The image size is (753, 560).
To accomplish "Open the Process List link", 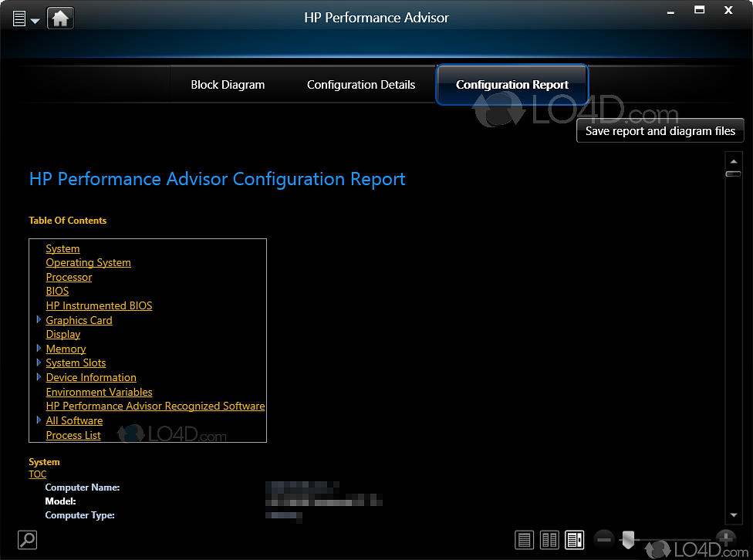I will (x=73, y=435).
